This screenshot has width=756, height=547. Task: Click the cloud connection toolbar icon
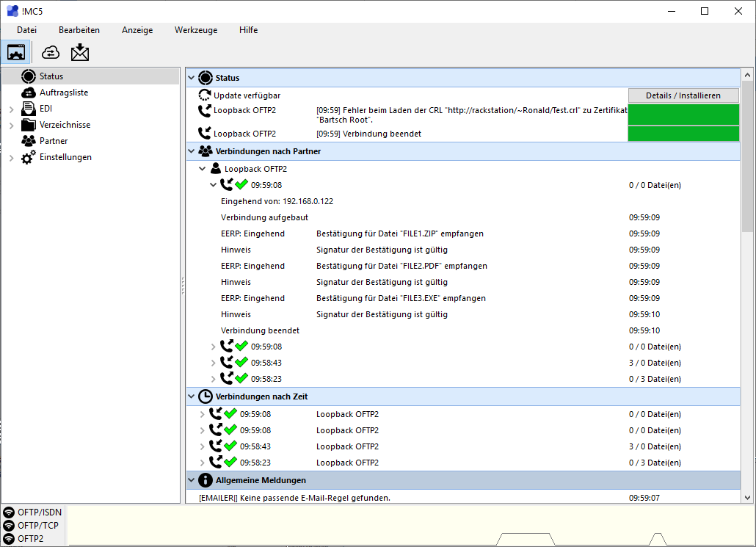click(x=51, y=52)
